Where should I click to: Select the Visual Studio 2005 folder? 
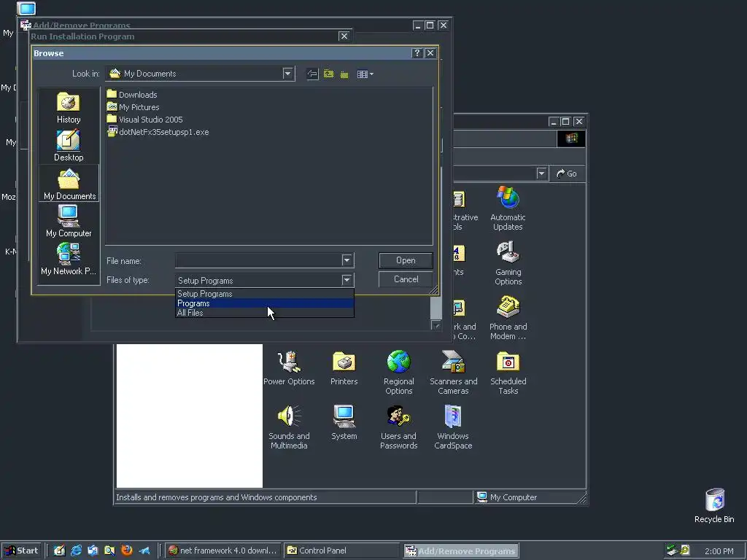pos(145,120)
